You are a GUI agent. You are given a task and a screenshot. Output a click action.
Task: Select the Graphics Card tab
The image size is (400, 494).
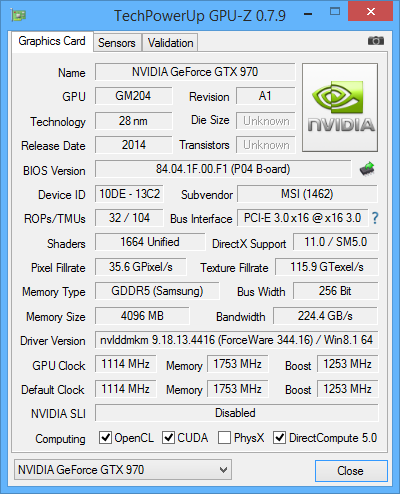coord(52,41)
